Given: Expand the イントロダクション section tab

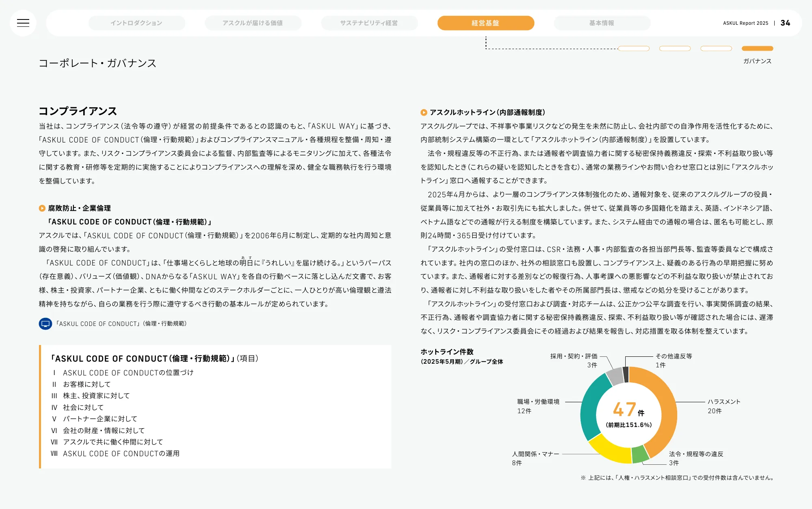Looking at the screenshot, I should (137, 23).
